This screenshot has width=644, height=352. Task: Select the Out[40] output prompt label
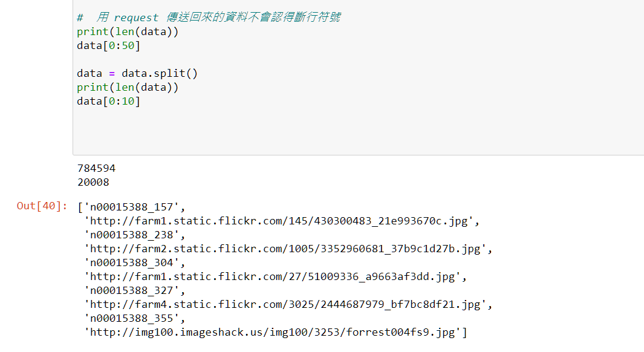(42, 206)
